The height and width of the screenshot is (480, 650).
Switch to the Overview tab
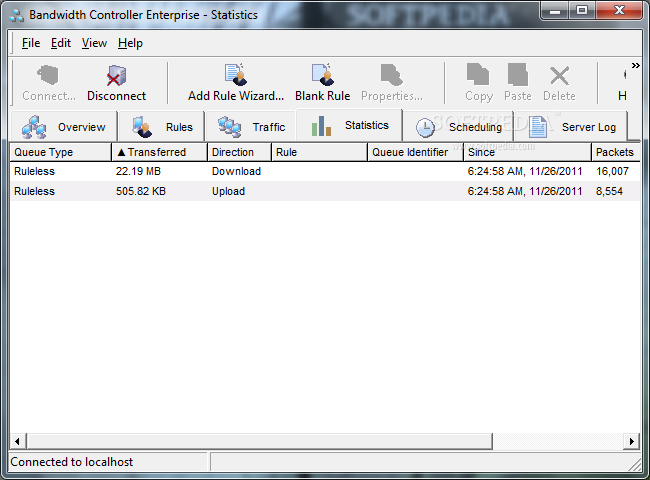coord(64,126)
